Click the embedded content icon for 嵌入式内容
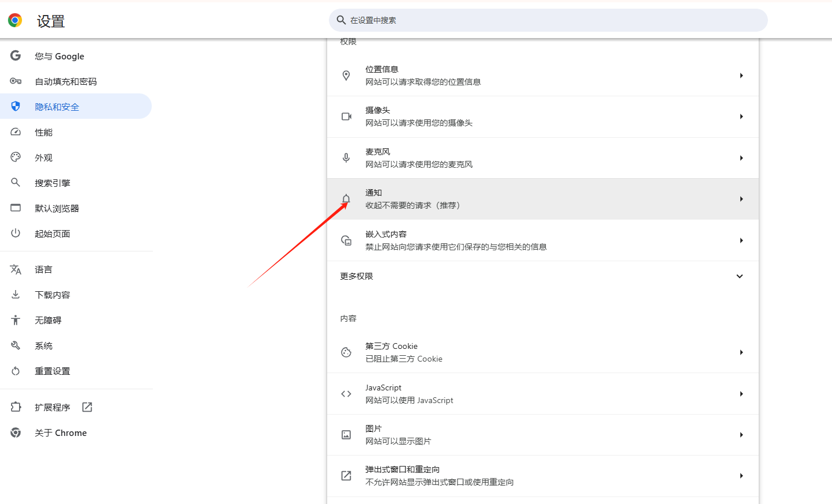Image resolution: width=832 pixels, height=504 pixels. [x=346, y=240]
